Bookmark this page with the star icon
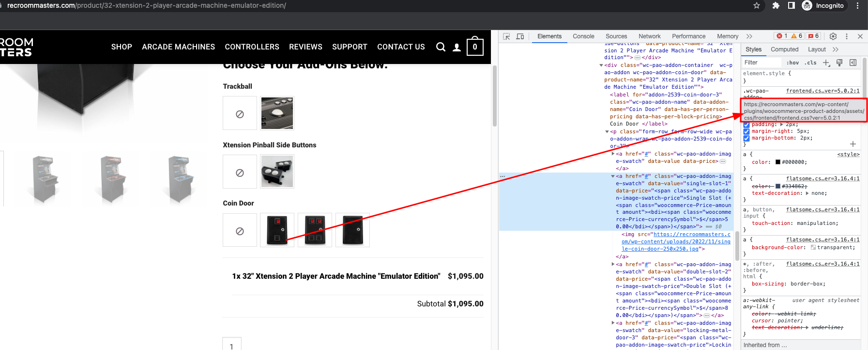This screenshot has height=350, width=868. (x=757, y=5)
